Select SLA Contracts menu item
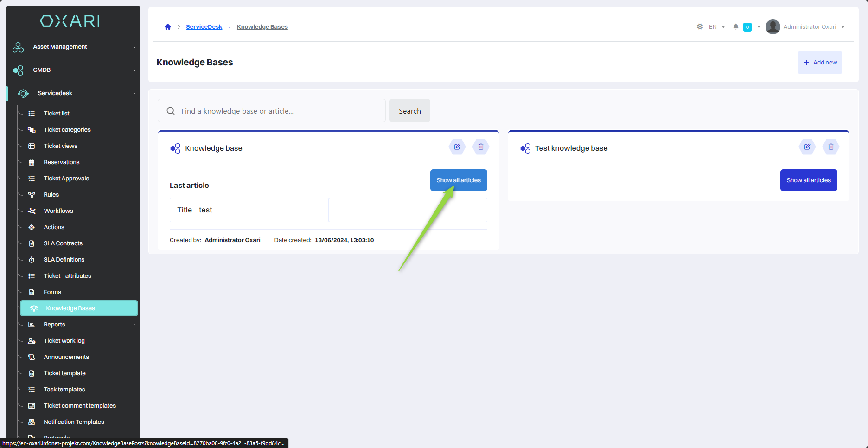Image resolution: width=868 pixels, height=448 pixels. coord(63,243)
